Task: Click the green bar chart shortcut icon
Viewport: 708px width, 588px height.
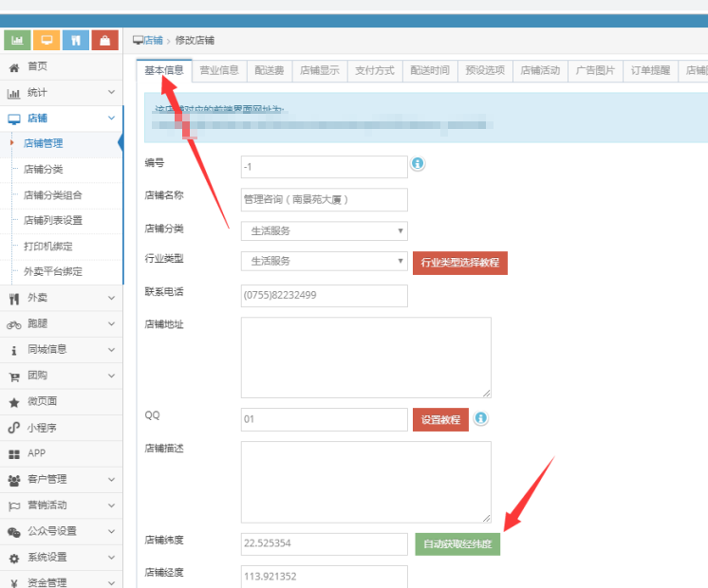Action: coord(17,40)
